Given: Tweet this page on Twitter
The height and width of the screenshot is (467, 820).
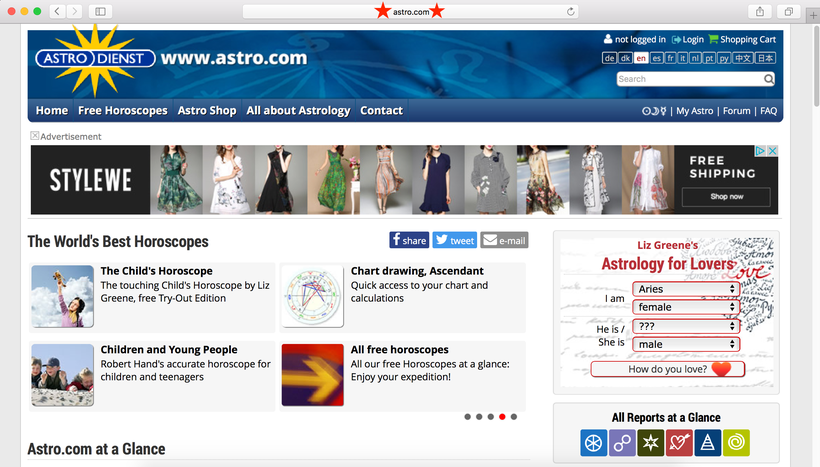Looking at the screenshot, I should (x=454, y=240).
